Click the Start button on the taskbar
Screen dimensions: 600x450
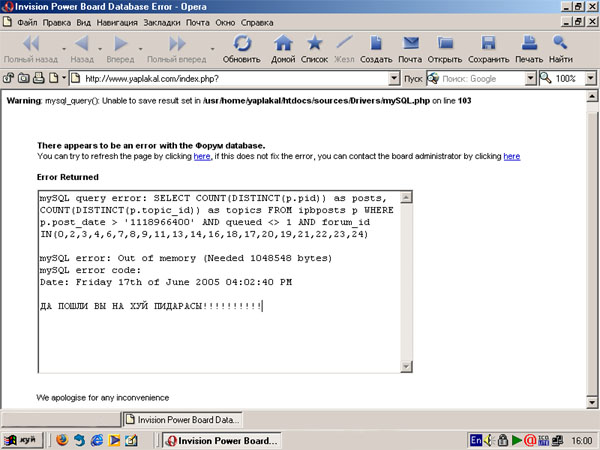[x=22, y=440]
